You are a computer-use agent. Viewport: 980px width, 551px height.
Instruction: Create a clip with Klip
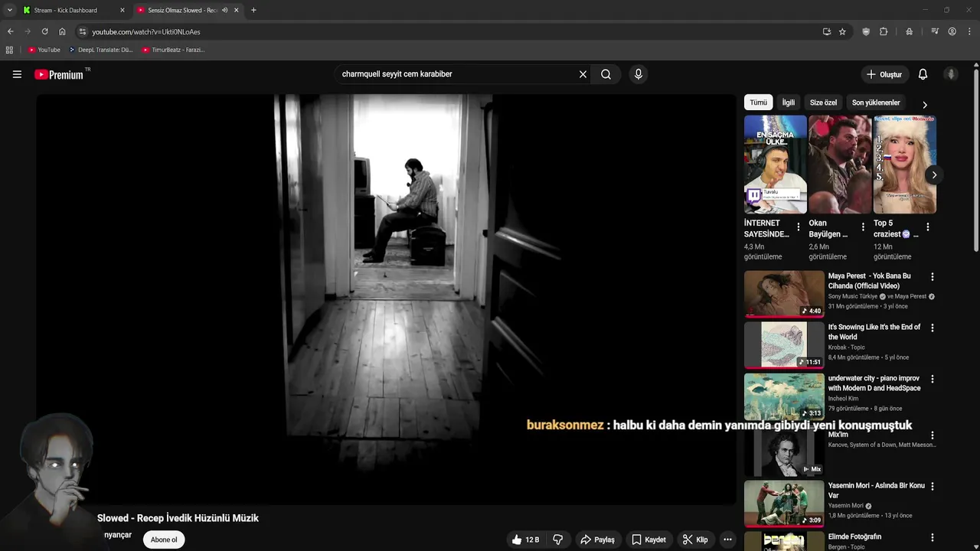[695, 540]
